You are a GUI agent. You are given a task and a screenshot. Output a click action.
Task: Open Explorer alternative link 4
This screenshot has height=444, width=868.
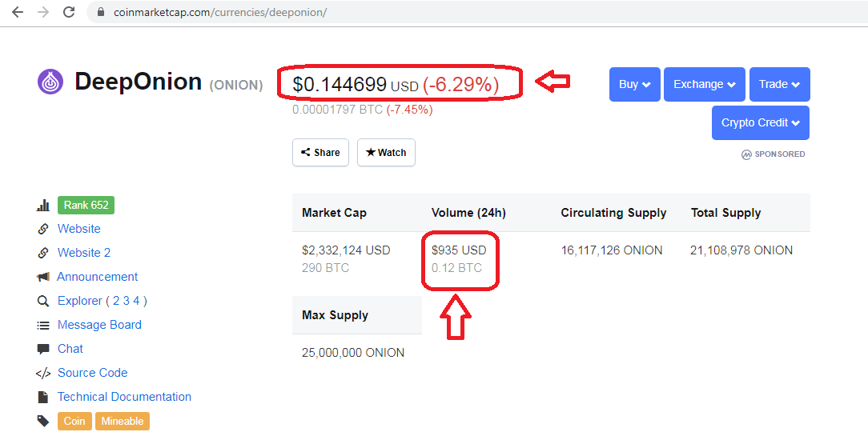[136, 301]
